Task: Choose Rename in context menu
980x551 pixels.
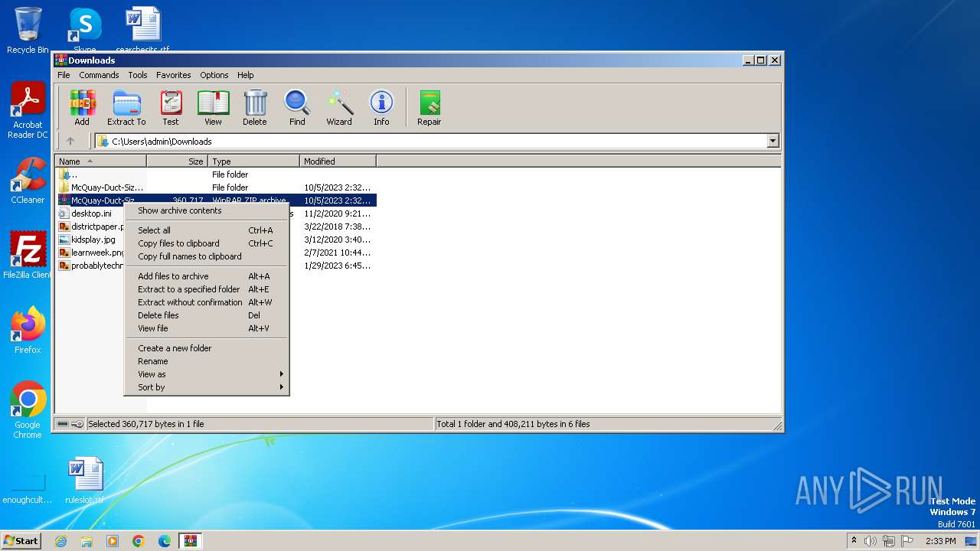Action: 207,361
